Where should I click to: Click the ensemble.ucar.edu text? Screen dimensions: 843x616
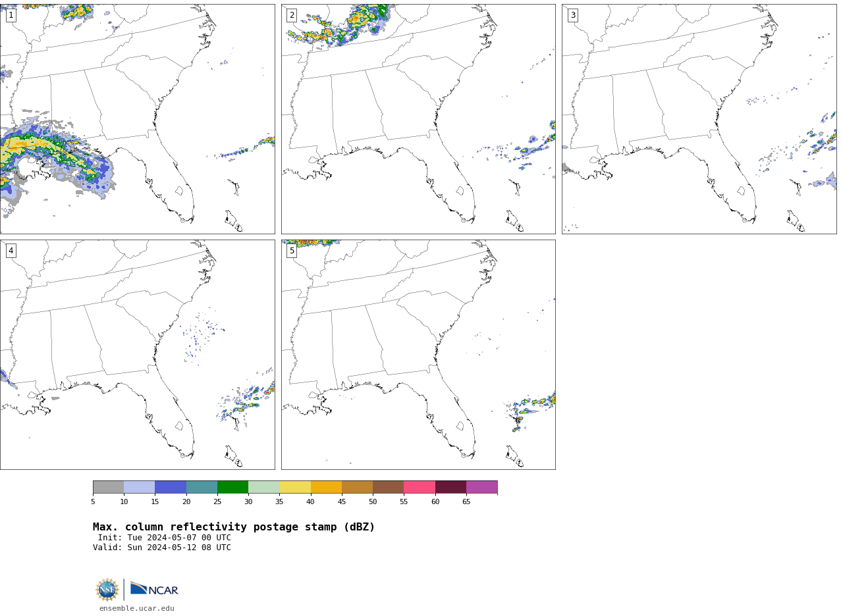pyautogui.click(x=137, y=609)
